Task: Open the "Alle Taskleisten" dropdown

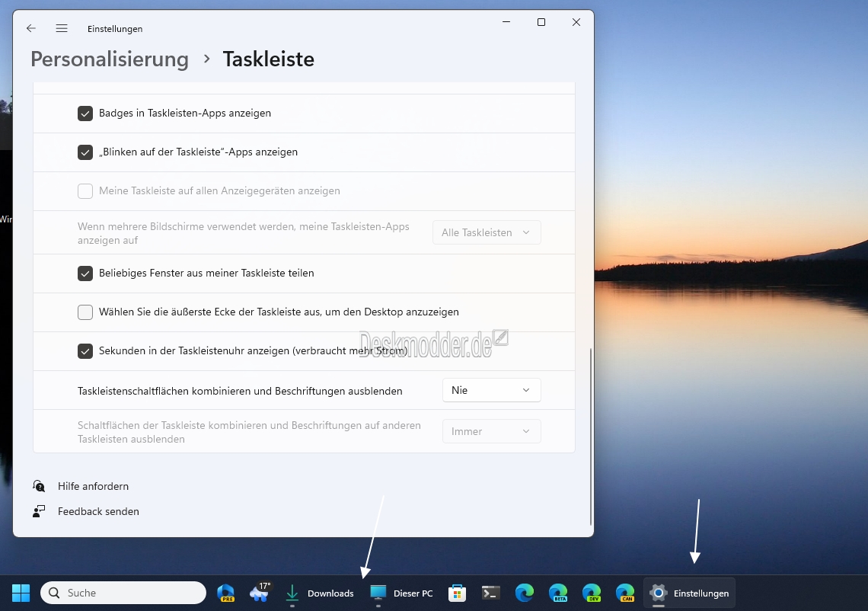Action: [x=487, y=232]
